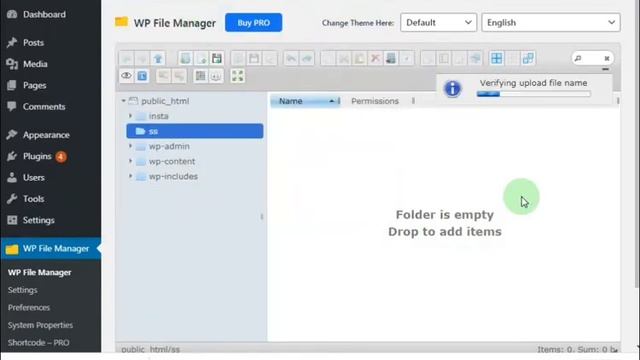Create a new folder from toolbar

185,58
